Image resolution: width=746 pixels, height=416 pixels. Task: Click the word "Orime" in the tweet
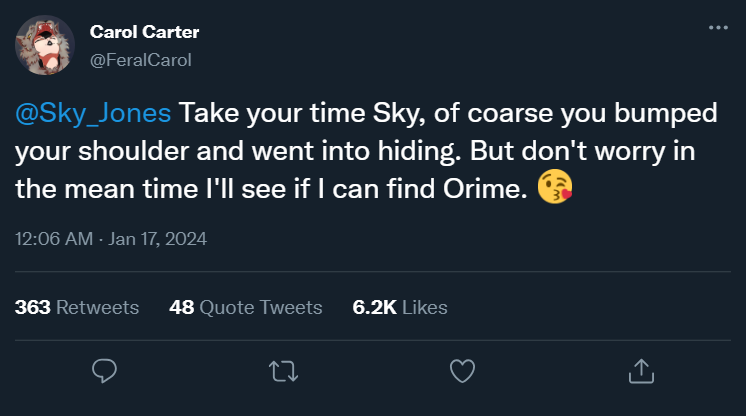tap(484, 187)
